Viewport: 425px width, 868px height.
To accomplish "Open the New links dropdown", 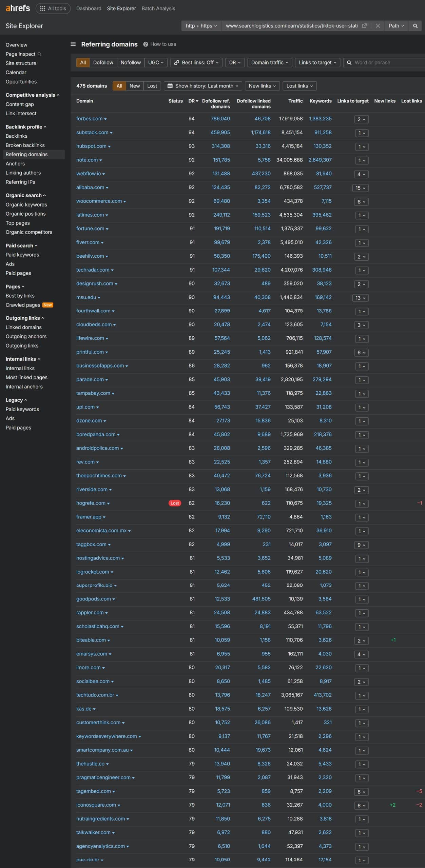I will [x=262, y=86].
